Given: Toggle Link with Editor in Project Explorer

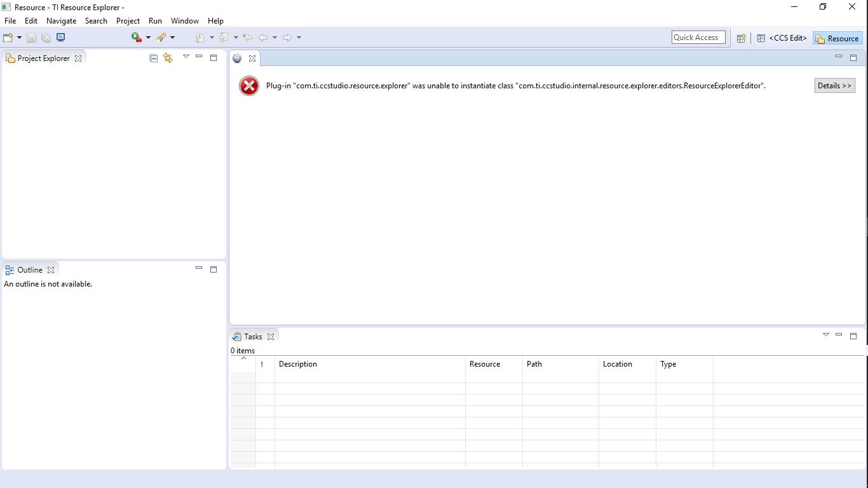Looking at the screenshot, I should (x=168, y=58).
